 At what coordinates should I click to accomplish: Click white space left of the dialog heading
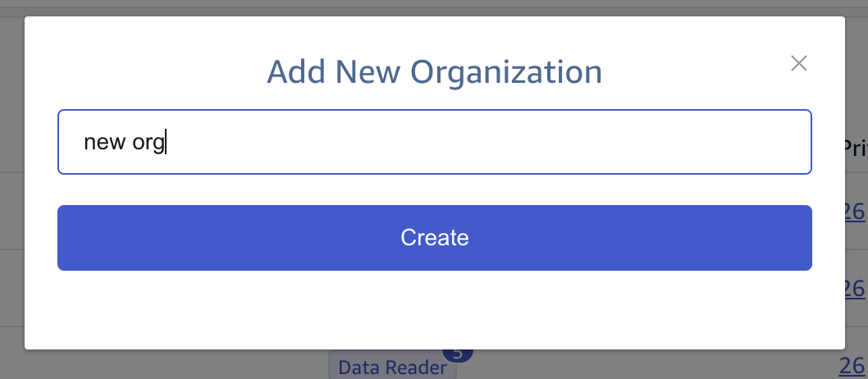pos(148,72)
